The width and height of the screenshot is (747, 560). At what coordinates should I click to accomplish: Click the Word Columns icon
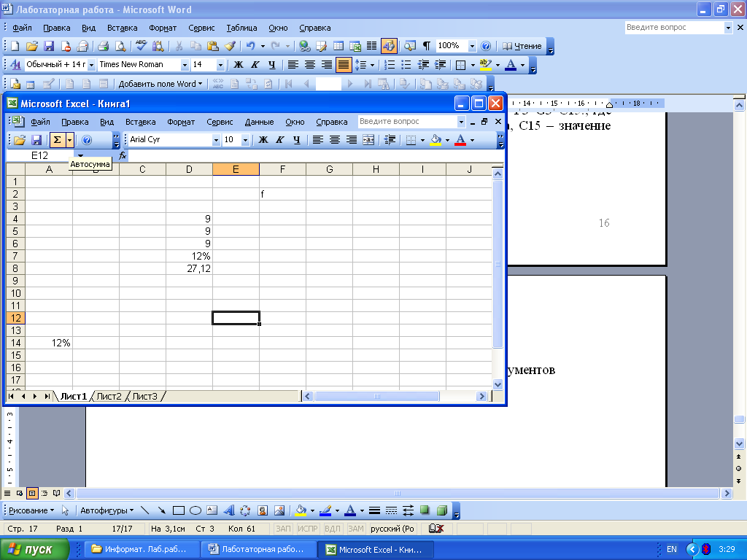(x=371, y=46)
